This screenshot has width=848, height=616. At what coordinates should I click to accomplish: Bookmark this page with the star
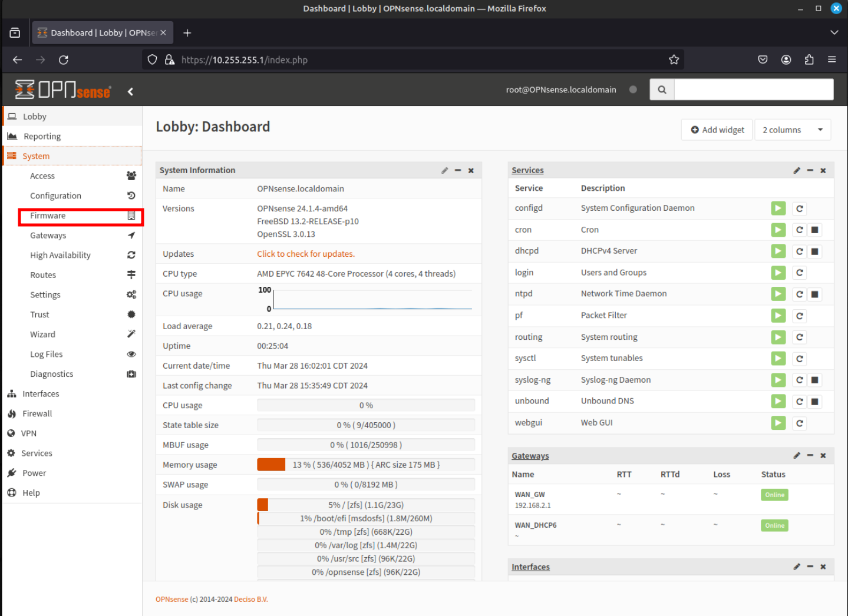674,59
